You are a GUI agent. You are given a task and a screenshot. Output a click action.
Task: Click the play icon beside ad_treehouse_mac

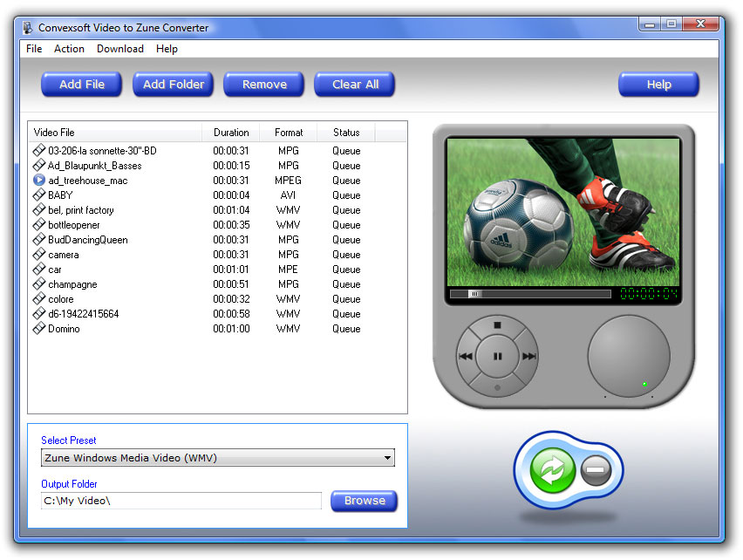point(39,181)
